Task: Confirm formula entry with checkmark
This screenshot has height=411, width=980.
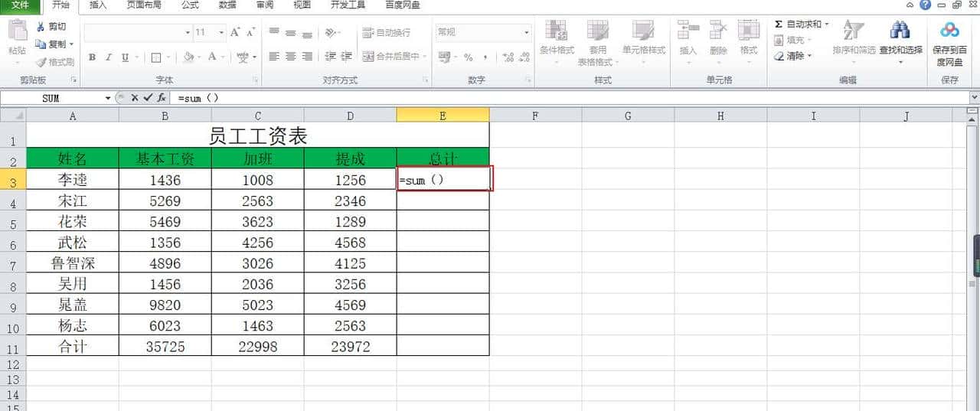Action: click(148, 98)
